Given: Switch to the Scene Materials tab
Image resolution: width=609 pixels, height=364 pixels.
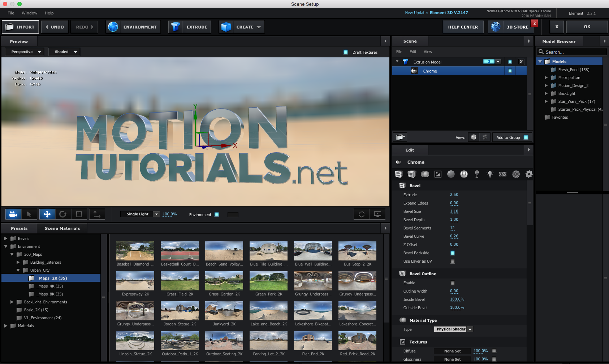Looking at the screenshot, I should [62, 228].
